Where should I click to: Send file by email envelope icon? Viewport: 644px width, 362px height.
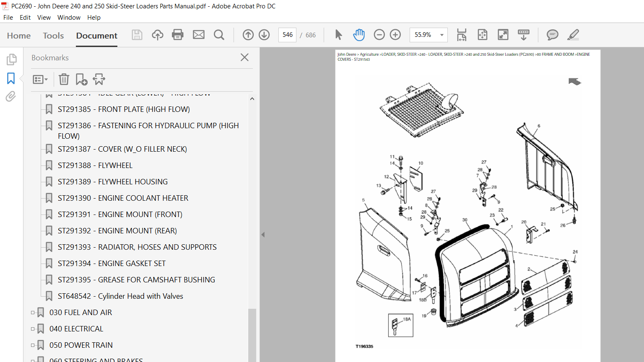point(199,35)
